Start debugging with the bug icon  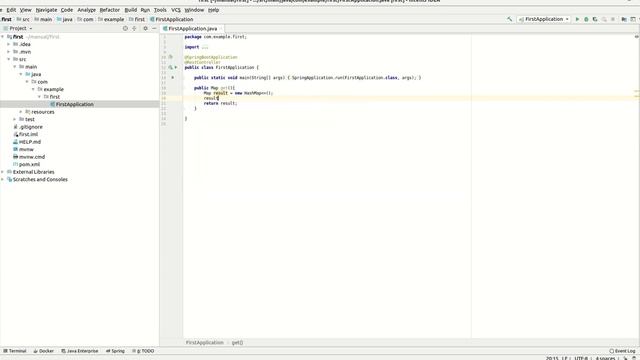586,19
